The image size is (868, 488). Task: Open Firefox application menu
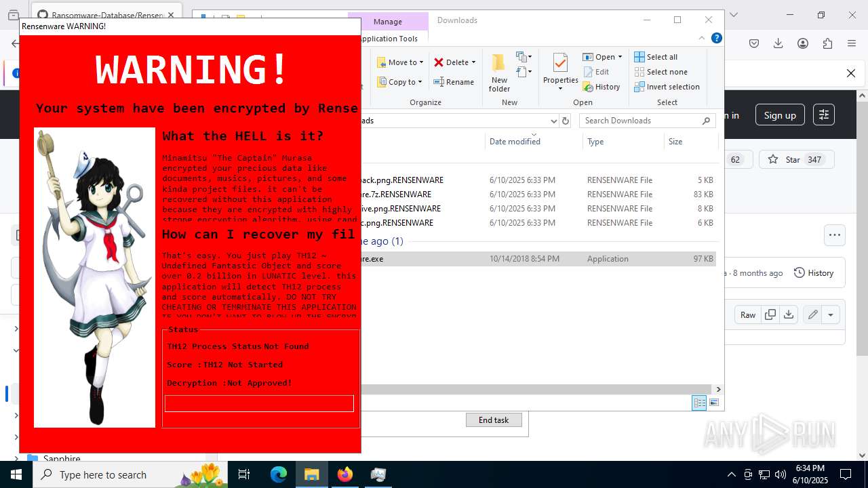click(852, 43)
